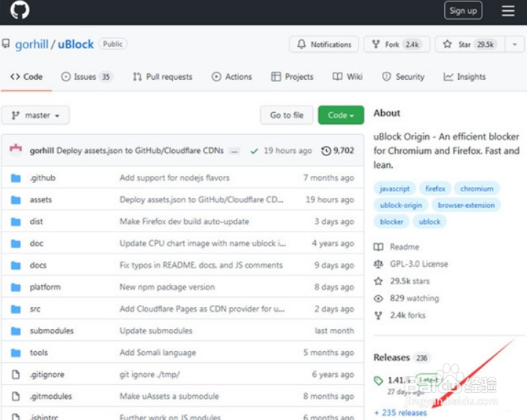Open the GPL-3.0 License link
The width and height of the screenshot is (527, 420).
click(410, 264)
